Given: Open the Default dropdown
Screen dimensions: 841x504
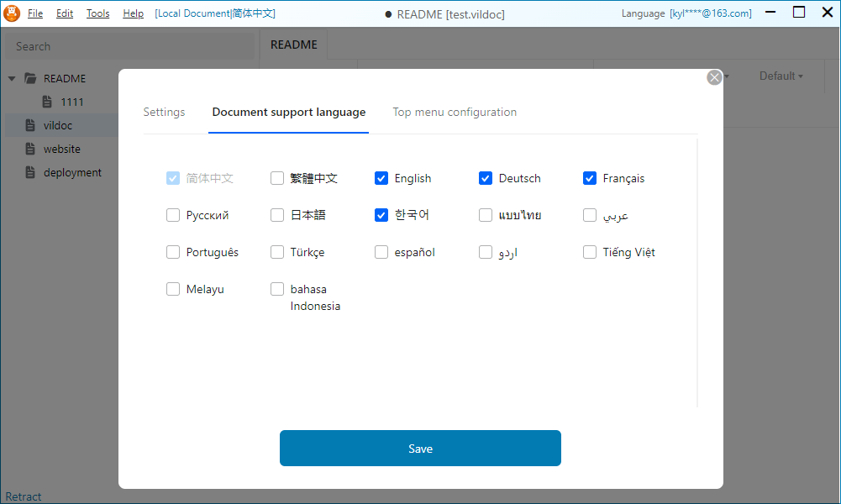Looking at the screenshot, I should (781, 76).
